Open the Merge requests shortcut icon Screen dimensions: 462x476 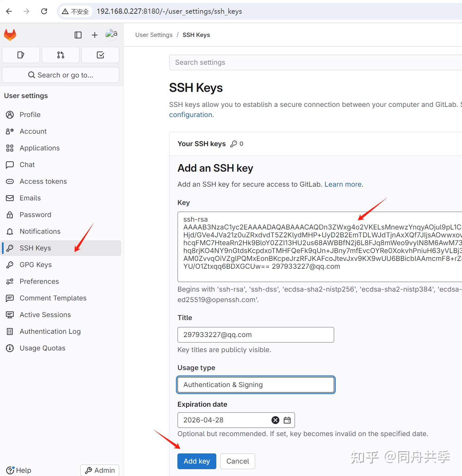click(x=61, y=55)
